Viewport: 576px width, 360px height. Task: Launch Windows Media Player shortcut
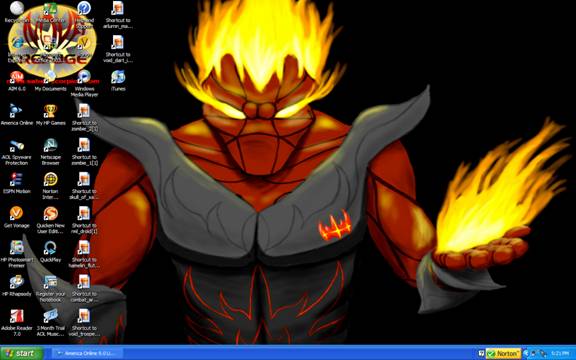tap(84, 77)
